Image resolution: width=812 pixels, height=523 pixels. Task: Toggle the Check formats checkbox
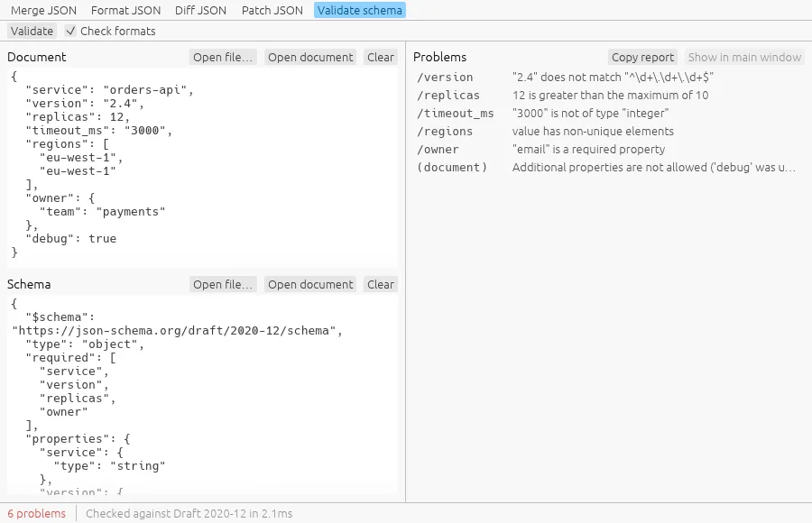point(111,31)
